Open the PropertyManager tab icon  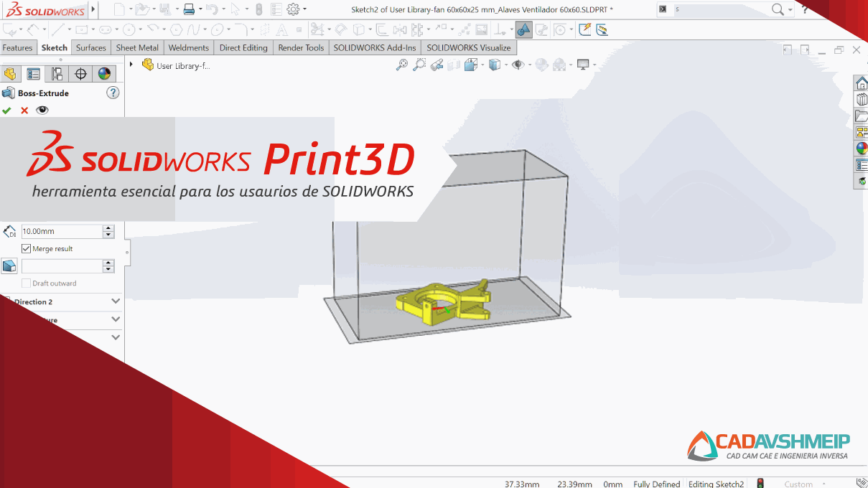[x=33, y=74]
